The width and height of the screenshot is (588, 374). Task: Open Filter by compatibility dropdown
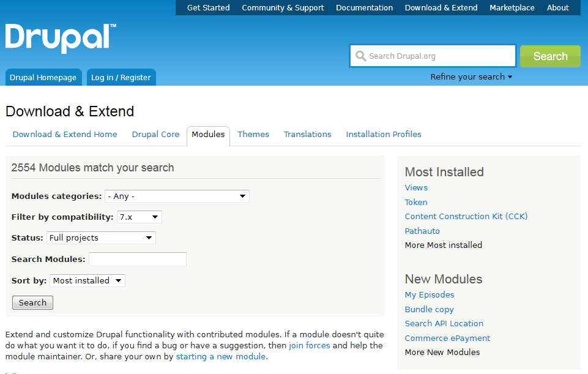(139, 217)
